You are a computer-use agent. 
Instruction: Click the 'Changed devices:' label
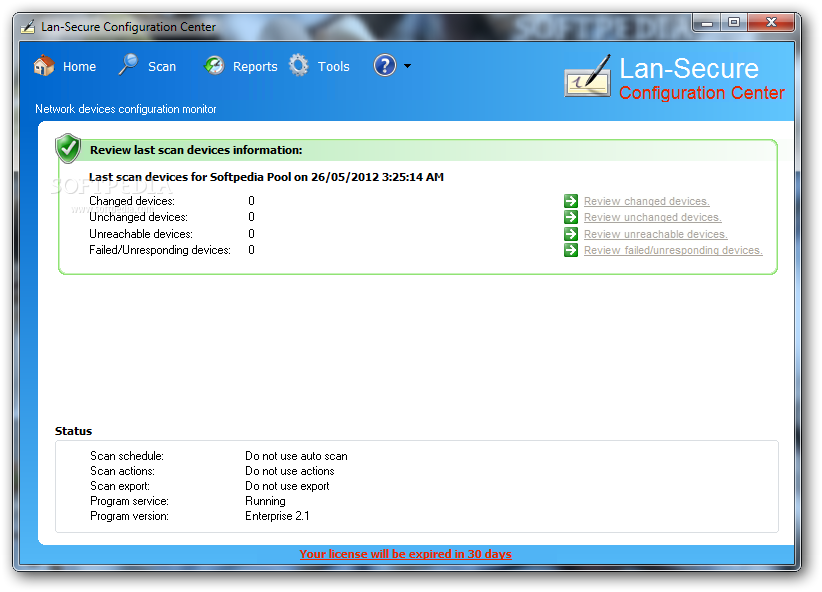tap(132, 201)
